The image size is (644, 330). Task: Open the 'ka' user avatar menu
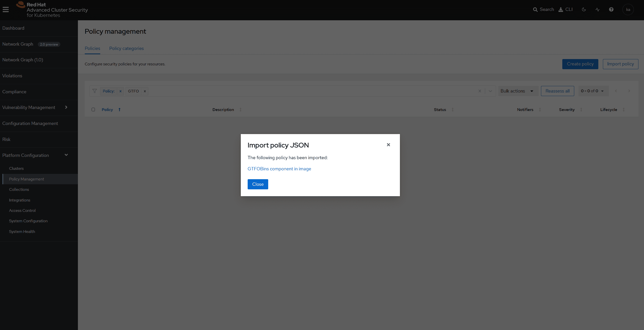(x=628, y=10)
